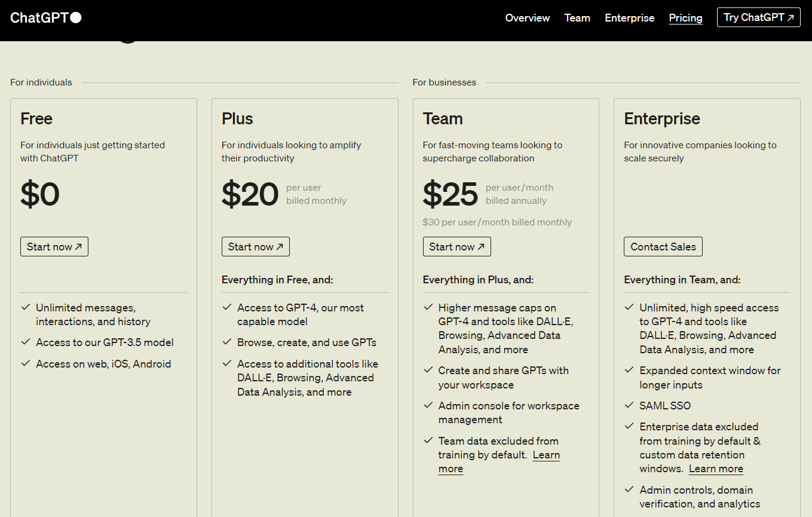Viewport: 812px width, 517px height.
Task: Open the Enterprise nav item
Action: pos(629,18)
